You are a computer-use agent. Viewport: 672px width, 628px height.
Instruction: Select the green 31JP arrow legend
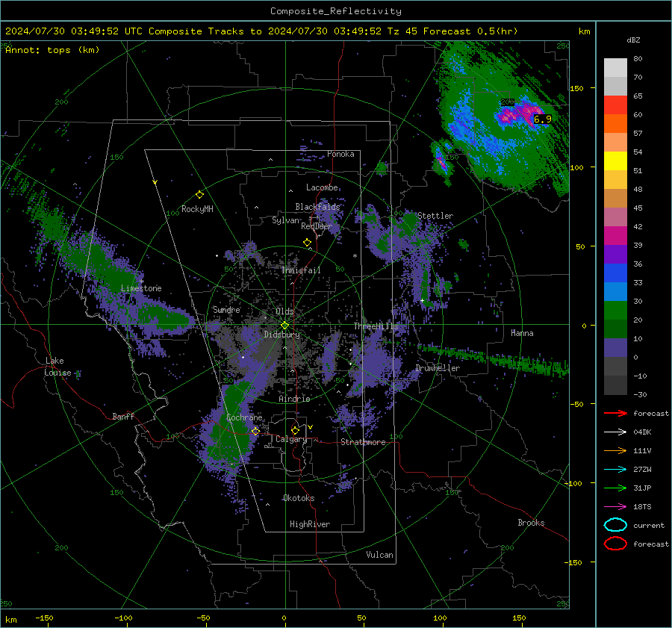click(x=615, y=488)
